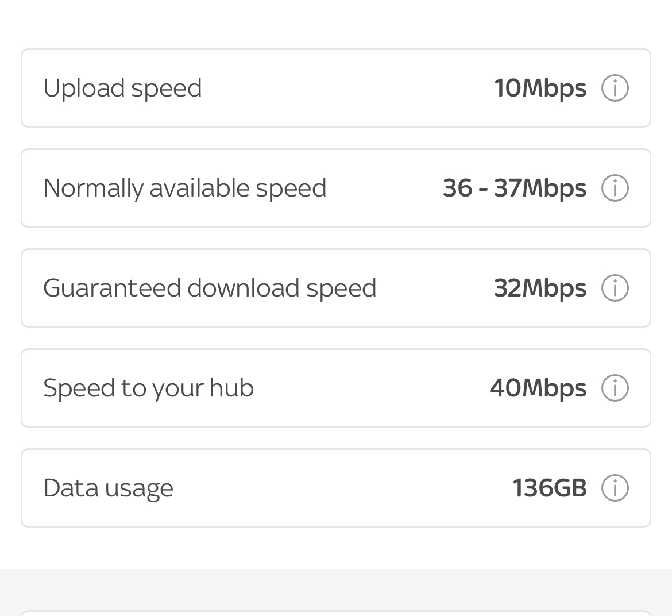Open the Normally available speed info icon
672x616 pixels.
tap(615, 188)
